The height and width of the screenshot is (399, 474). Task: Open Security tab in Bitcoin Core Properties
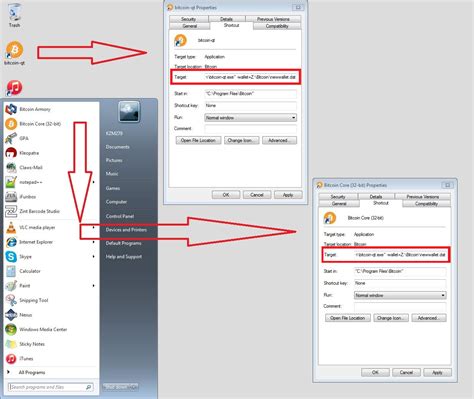[x=338, y=197]
